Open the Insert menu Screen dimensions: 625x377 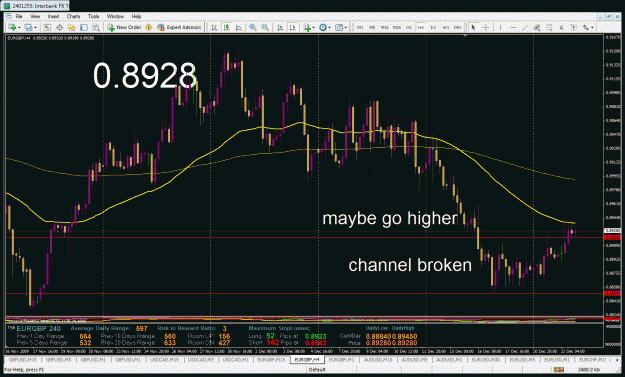(53, 16)
